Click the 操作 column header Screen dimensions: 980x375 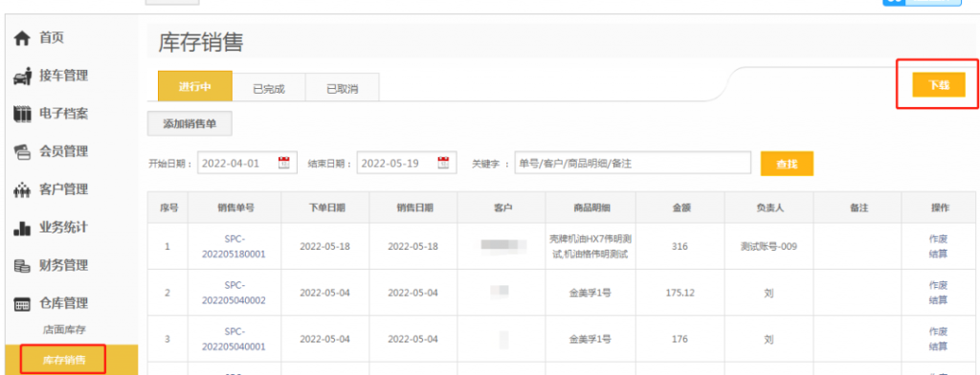(x=939, y=208)
